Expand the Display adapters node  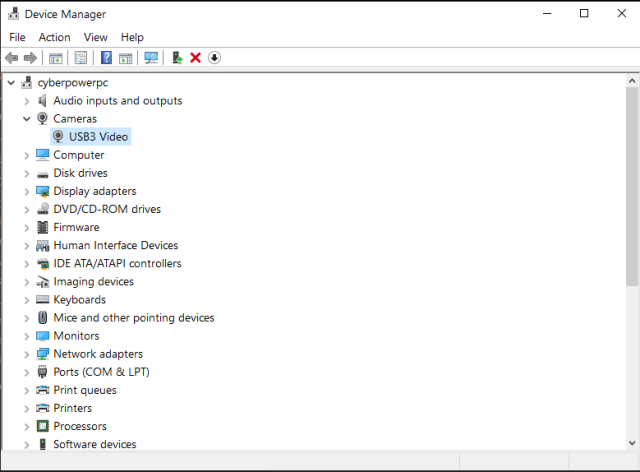coord(27,191)
